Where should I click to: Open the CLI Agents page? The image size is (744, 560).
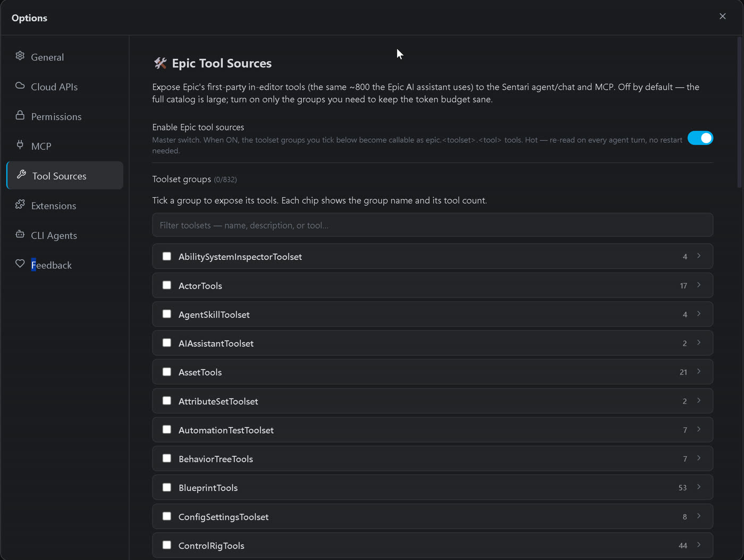click(x=65, y=235)
